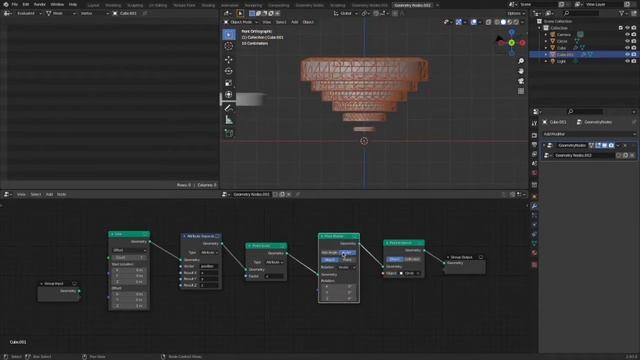Select the Annotate tool in viewport toolbar
The image size is (640, 360).
[x=229, y=108]
